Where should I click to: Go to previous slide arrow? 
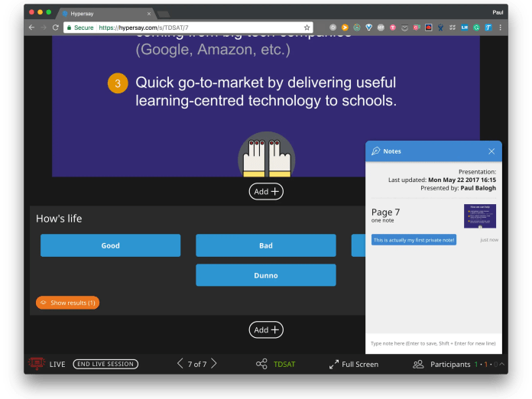pos(180,364)
